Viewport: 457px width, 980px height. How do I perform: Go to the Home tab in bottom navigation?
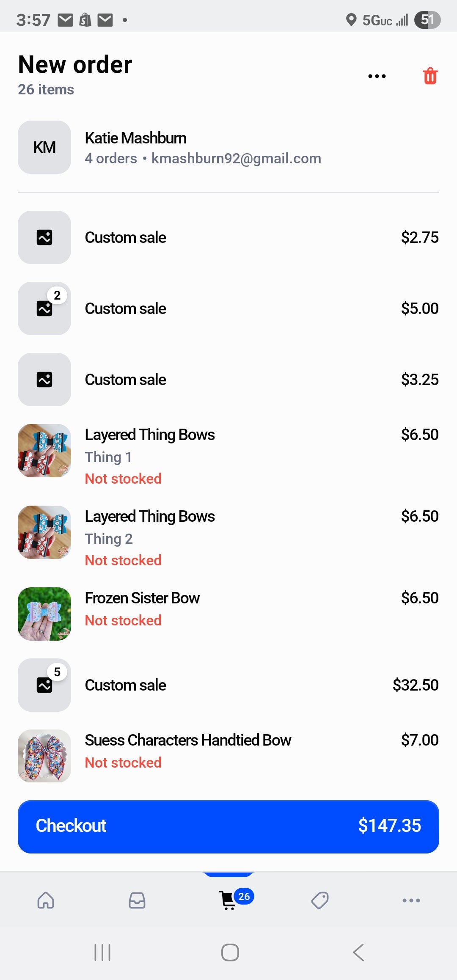46,900
